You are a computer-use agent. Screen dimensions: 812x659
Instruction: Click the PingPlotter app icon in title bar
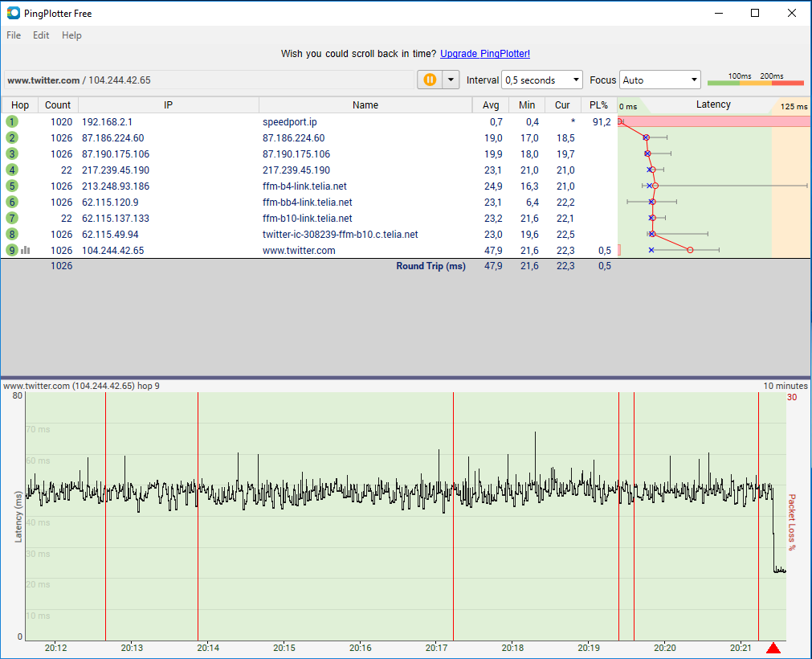(14, 13)
